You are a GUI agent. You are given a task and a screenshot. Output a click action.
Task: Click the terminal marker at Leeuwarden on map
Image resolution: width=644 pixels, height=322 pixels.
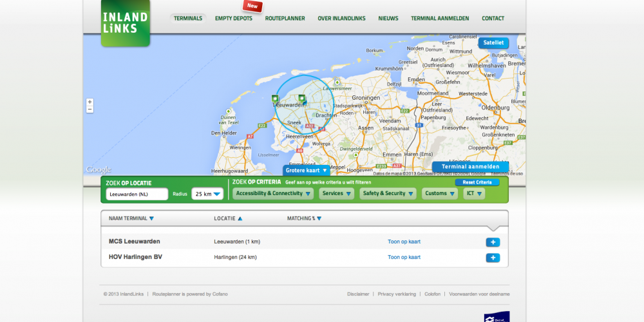coord(301,99)
